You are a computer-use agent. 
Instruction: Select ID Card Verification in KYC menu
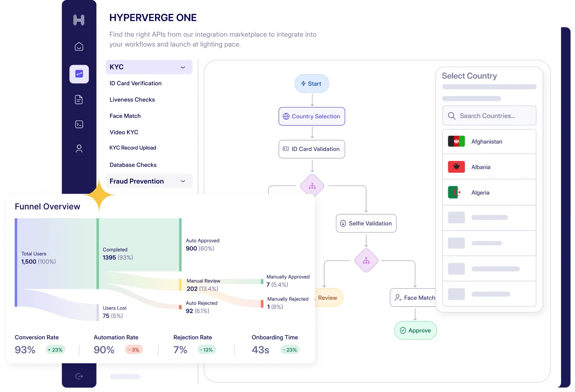[x=135, y=83]
